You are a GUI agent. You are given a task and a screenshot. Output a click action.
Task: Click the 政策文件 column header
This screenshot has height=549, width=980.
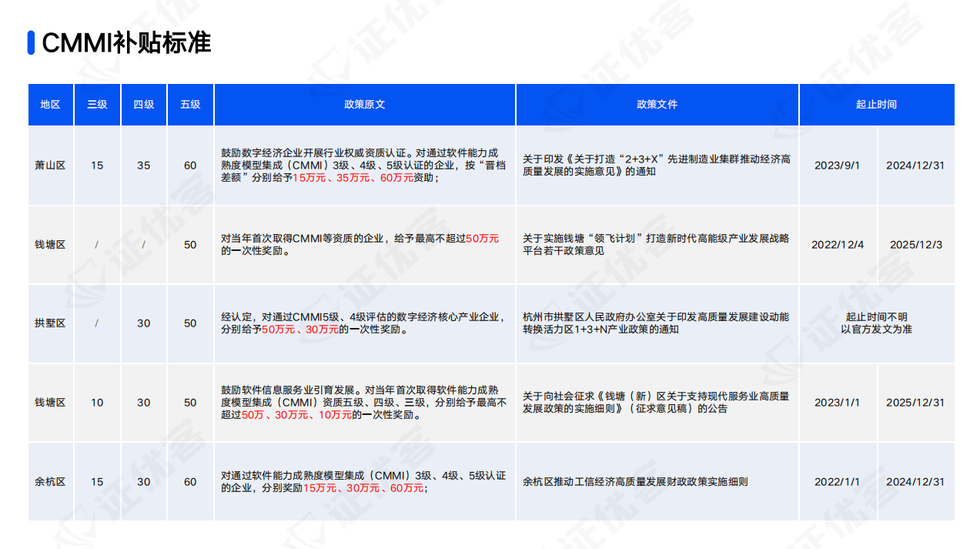[x=657, y=104]
